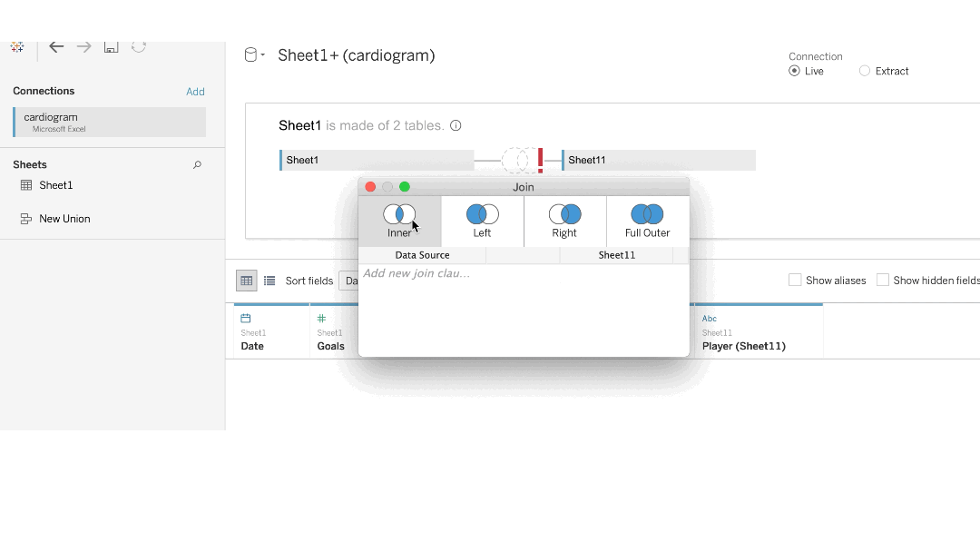The height and width of the screenshot is (552, 980).
Task: Open the info icon next to 2 tables
Action: click(x=456, y=125)
